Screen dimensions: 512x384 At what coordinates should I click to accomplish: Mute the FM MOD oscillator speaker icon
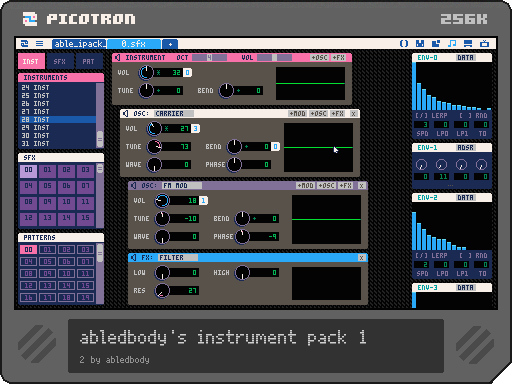coord(134,186)
